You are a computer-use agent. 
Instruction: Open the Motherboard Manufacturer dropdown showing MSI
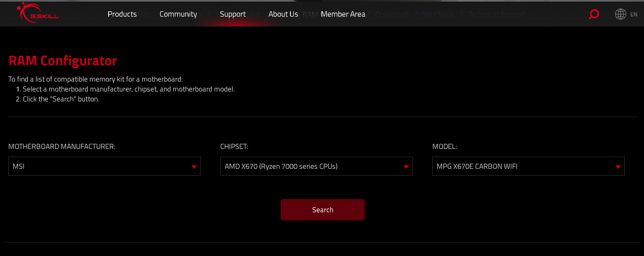pos(104,166)
